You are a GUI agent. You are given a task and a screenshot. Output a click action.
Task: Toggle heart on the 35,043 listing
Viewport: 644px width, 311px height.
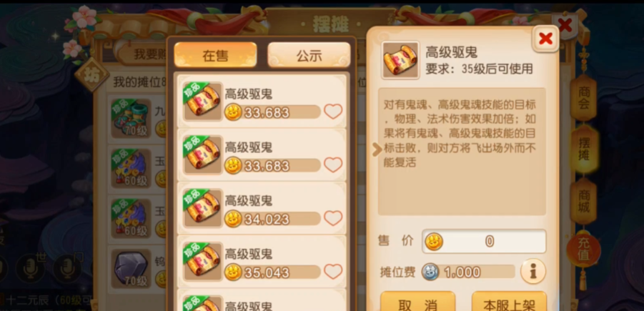point(332,272)
